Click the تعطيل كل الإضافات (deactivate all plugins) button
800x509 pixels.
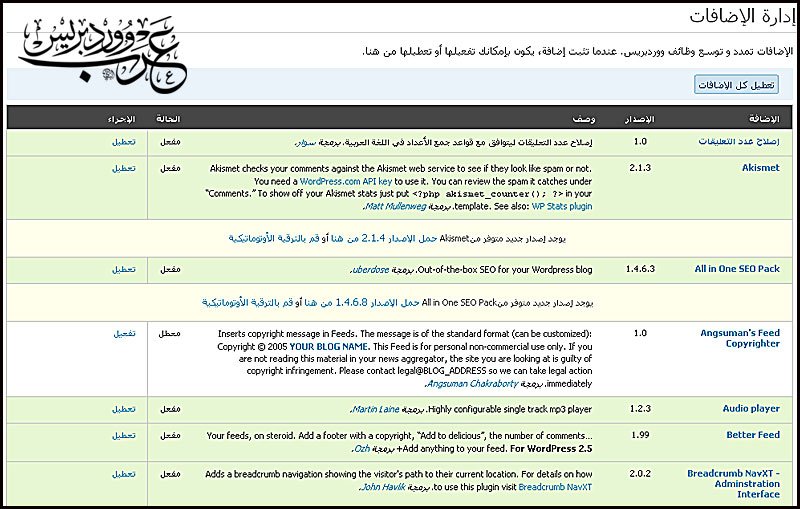[x=736, y=85]
